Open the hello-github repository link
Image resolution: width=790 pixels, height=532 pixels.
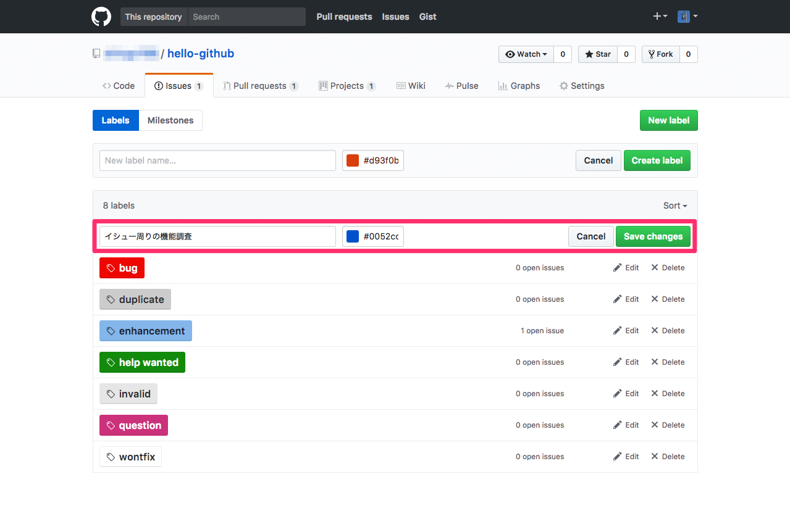[x=200, y=54]
